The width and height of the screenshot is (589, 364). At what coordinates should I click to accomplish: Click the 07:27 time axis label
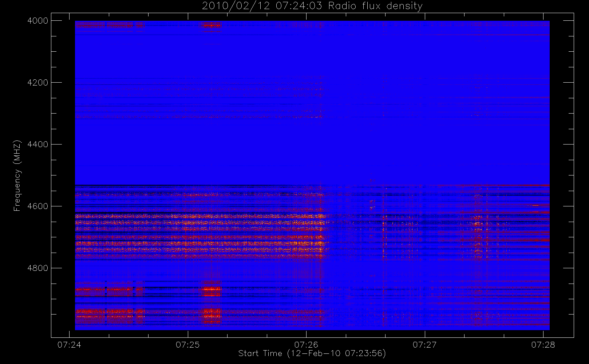(x=424, y=345)
